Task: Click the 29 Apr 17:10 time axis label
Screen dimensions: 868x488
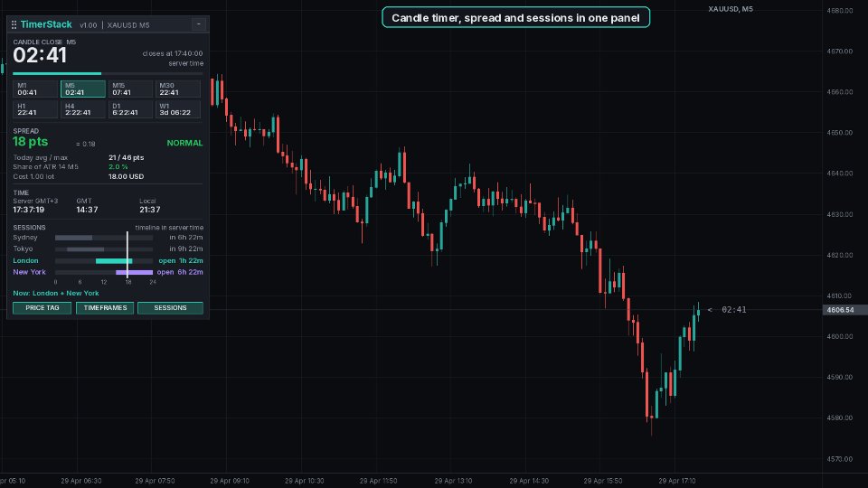Action: 677,481
